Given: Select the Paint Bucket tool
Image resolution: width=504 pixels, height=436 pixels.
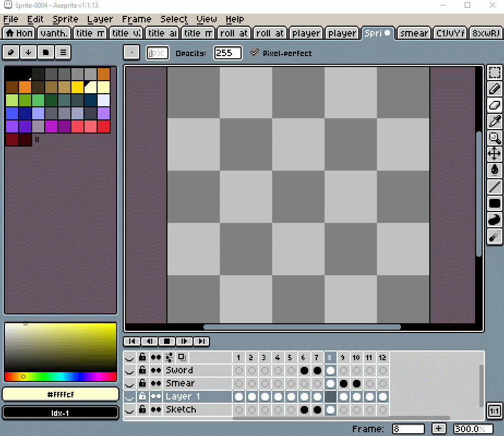Looking at the screenshot, I should click(494, 171).
